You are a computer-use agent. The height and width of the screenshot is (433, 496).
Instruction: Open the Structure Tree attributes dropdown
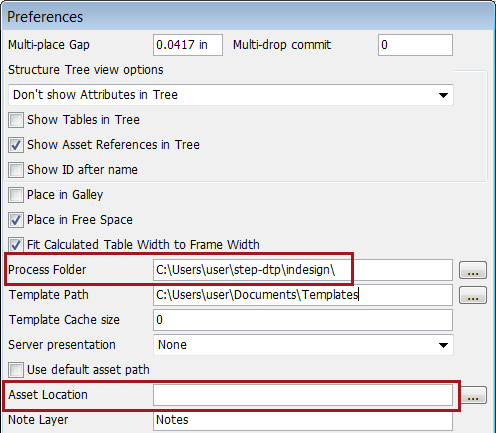coord(231,95)
